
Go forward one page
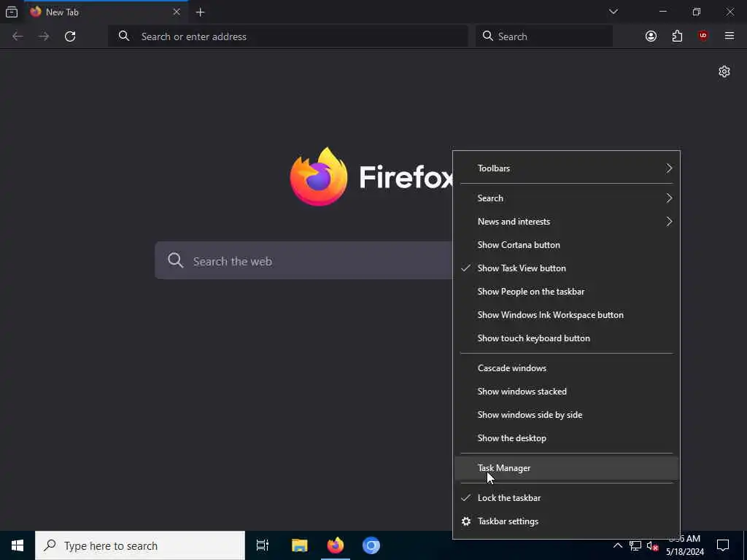(x=44, y=36)
